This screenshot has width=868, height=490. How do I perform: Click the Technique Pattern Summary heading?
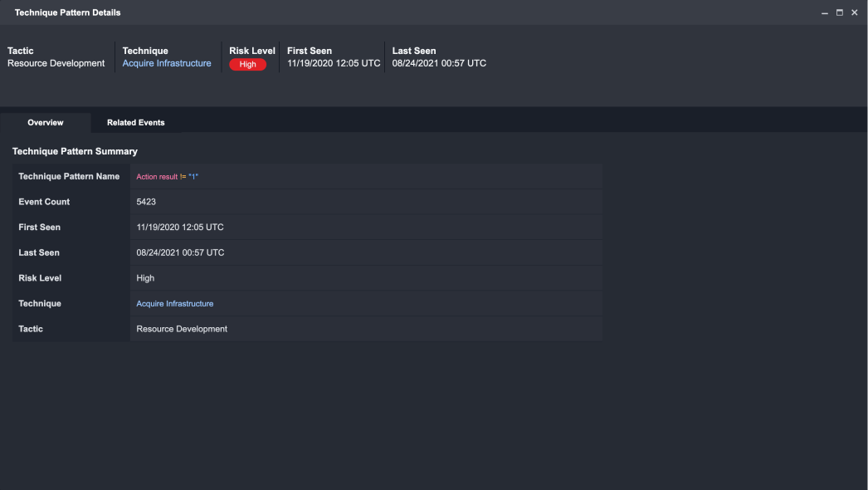(75, 151)
